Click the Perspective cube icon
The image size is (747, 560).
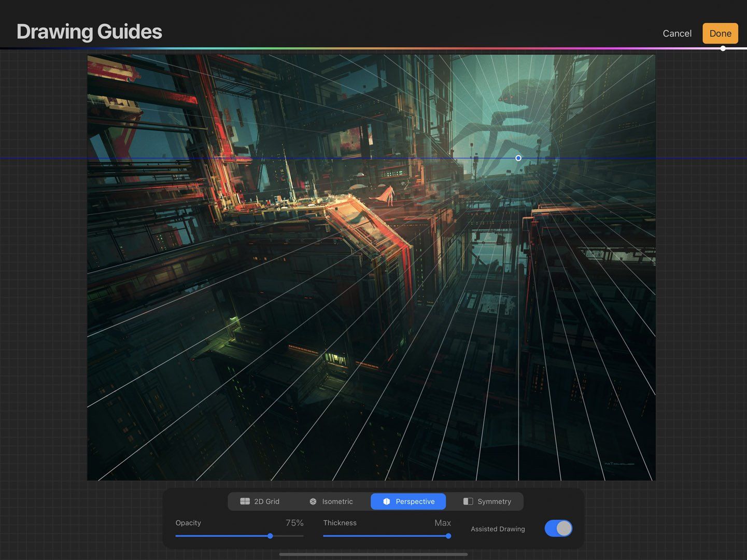click(386, 501)
